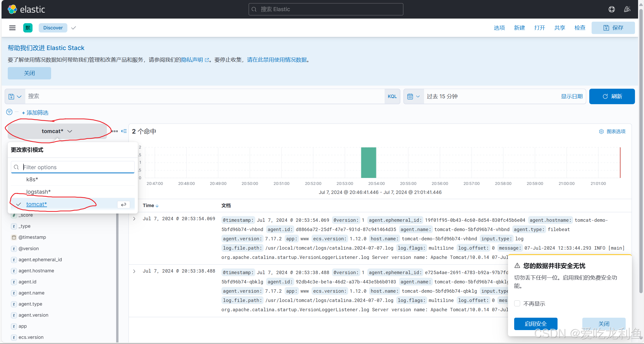Click the 保存 button
This screenshot has height=344, width=644.
point(613,28)
